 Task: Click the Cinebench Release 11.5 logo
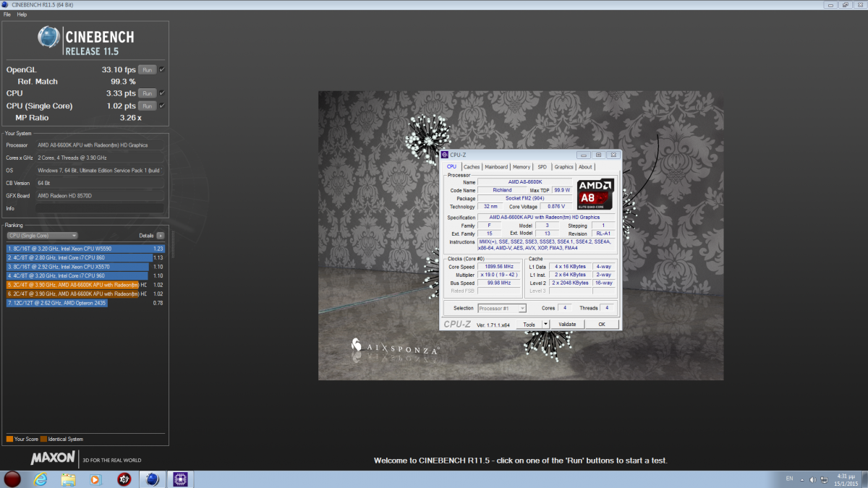(86, 41)
